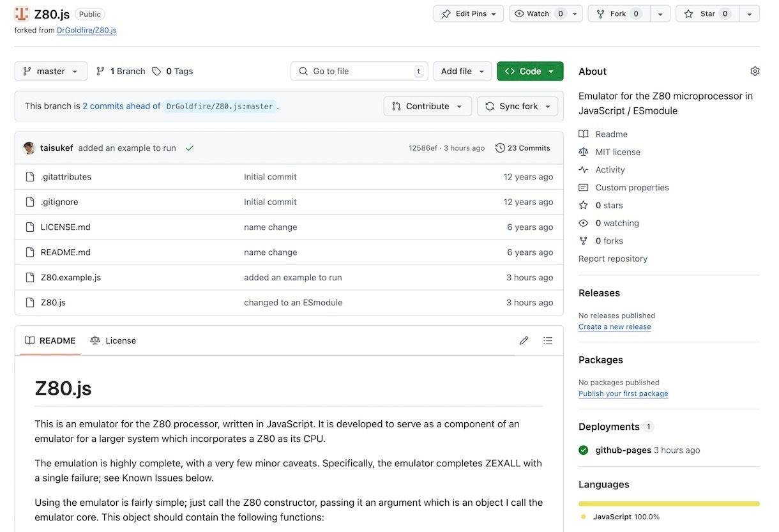
Task: Click the file icon next to LICENSE.md
Action: [x=29, y=227]
